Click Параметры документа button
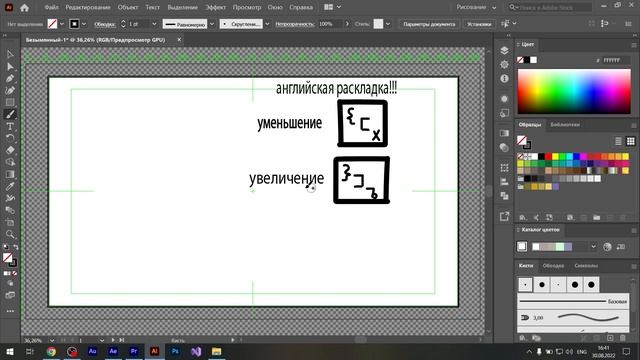 click(429, 24)
